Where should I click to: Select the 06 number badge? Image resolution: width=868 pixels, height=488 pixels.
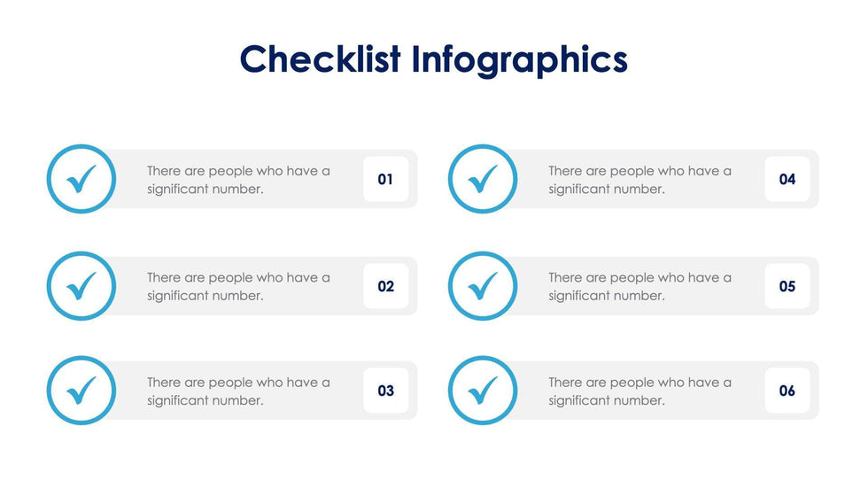[x=787, y=391]
